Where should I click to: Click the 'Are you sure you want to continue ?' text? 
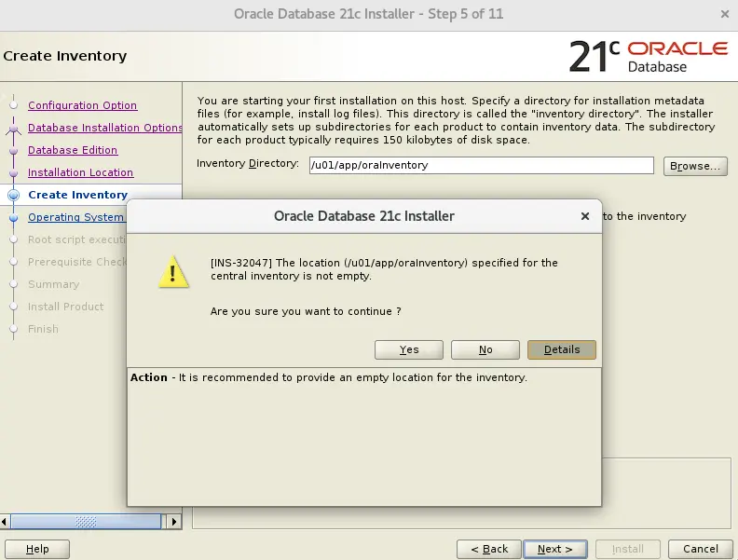[x=306, y=311]
